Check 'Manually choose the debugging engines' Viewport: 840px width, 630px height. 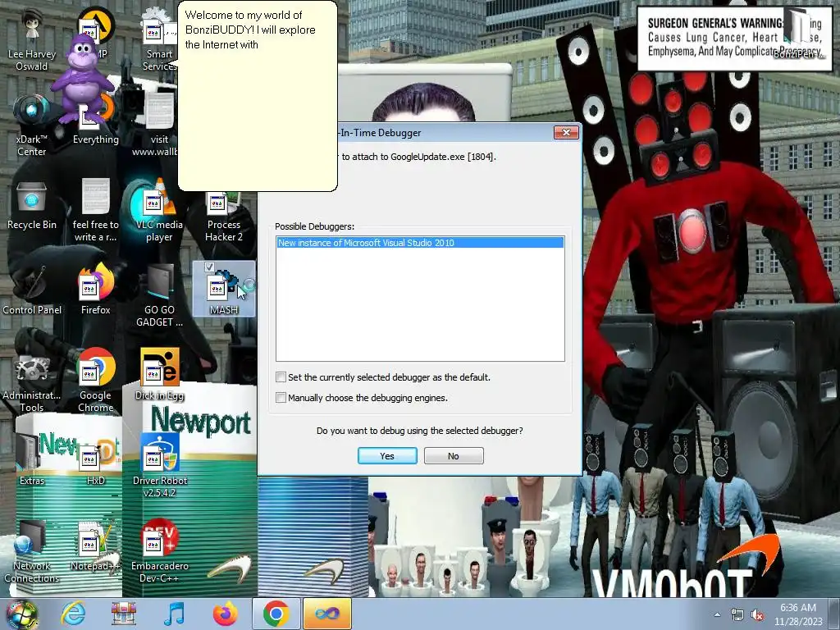tap(281, 398)
